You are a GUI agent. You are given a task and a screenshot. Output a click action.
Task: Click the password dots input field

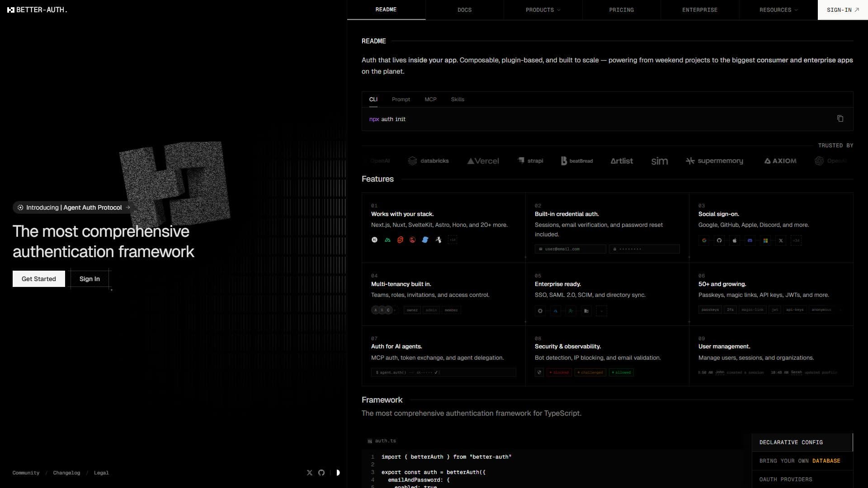coord(644,249)
